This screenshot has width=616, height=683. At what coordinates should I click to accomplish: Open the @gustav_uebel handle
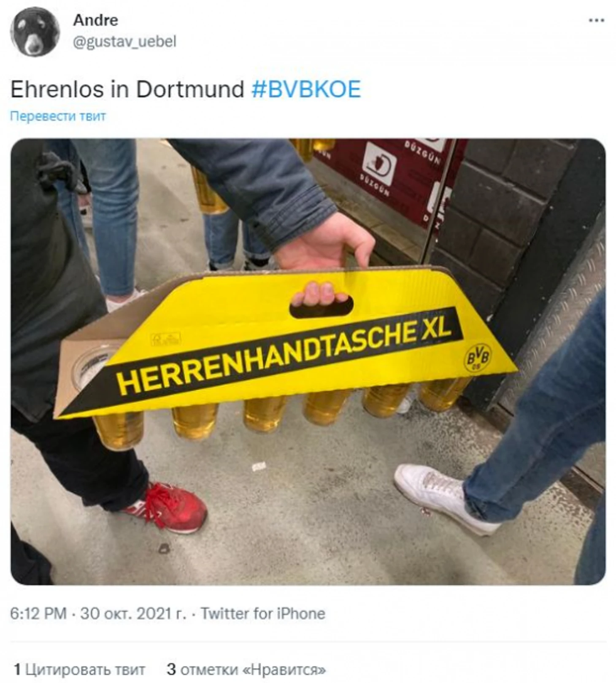pos(124,42)
